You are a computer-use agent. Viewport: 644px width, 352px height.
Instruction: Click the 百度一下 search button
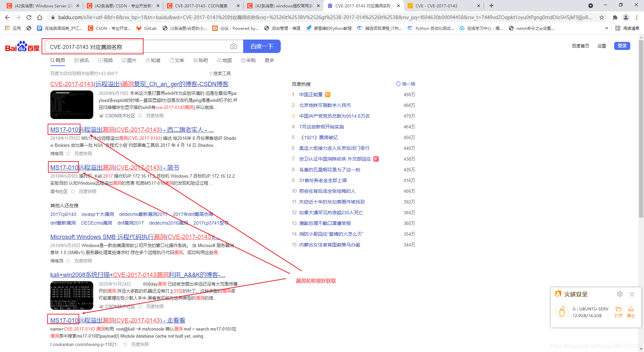[x=262, y=46]
